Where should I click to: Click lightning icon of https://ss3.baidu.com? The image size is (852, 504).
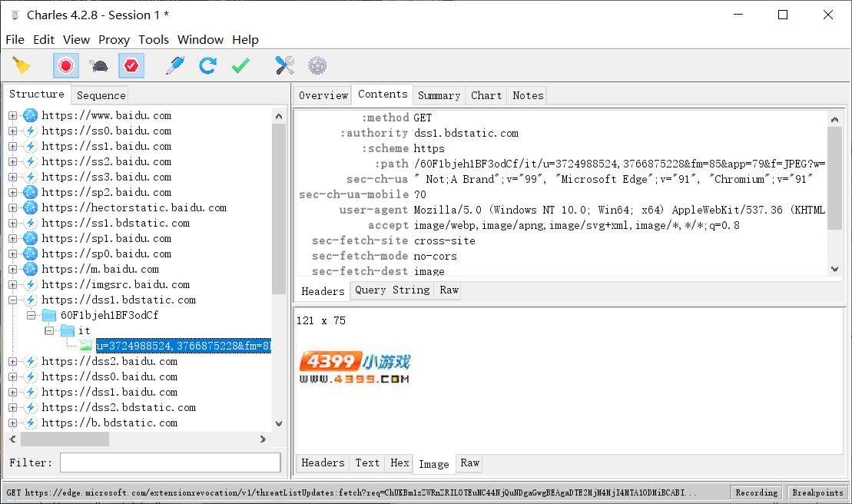pyautogui.click(x=31, y=177)
